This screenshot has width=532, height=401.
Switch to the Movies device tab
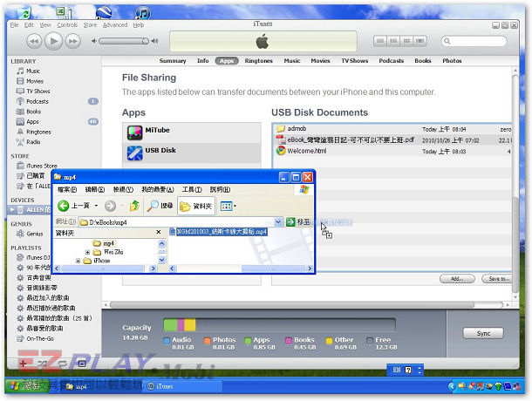coord(320,61)
